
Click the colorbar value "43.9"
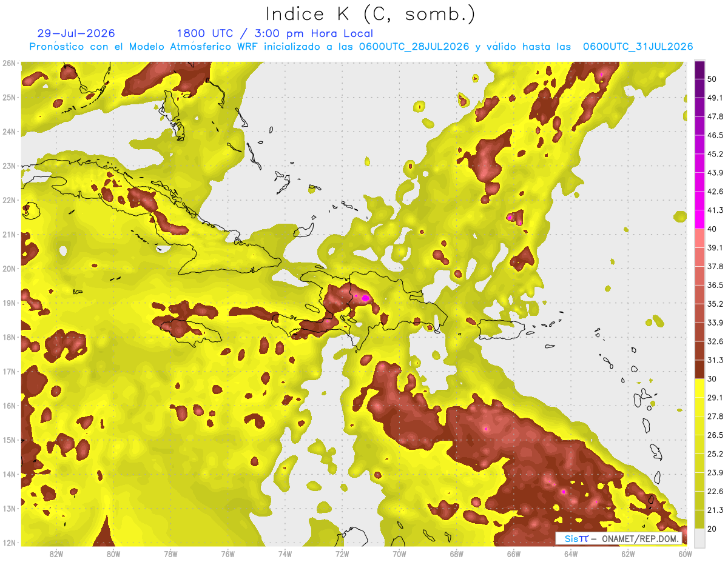715,173
